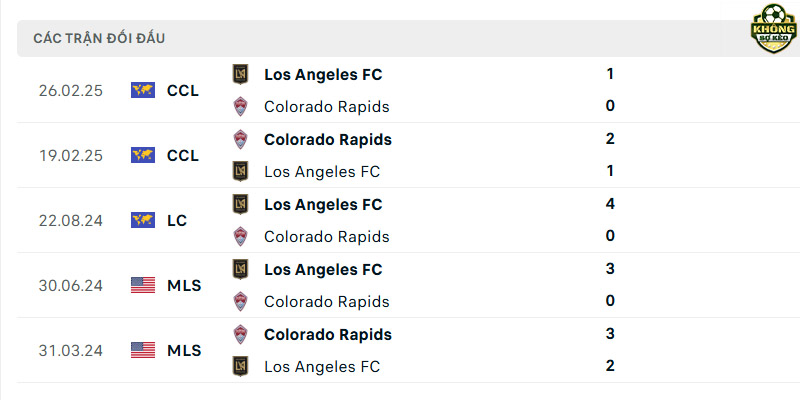Click the CCL flag icon for 19.02.25
The image size is (800, 400).
click(x=143, y=155)
